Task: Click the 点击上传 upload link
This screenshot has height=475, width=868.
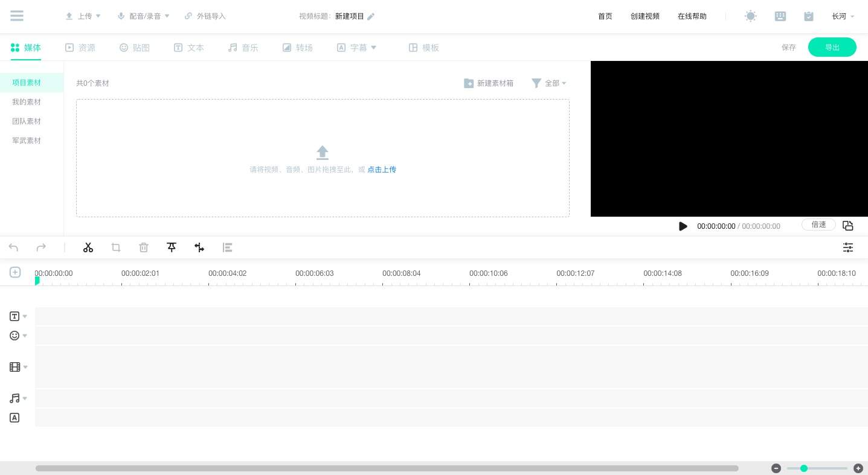Action: (x=382, y=170)
